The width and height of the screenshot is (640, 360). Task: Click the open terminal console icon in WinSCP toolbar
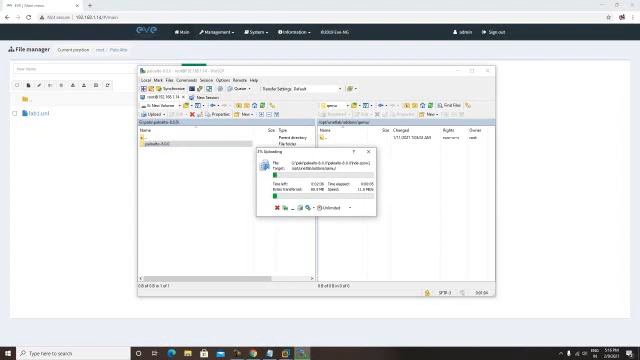tap(192, 89)
